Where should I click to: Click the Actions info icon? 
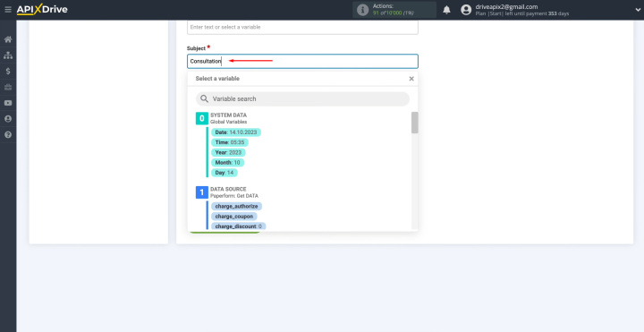tap(362, 10)
